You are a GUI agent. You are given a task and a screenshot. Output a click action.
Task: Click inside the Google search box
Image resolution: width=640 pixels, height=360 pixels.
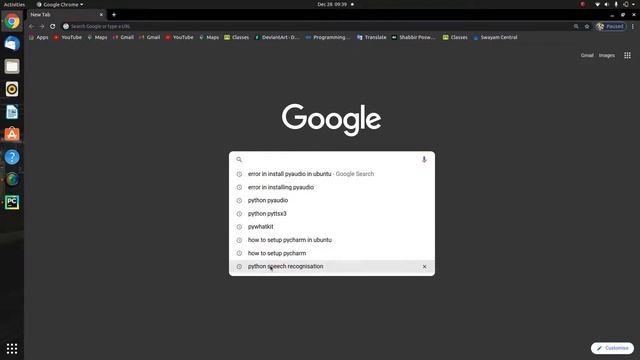tap(331, 160)
